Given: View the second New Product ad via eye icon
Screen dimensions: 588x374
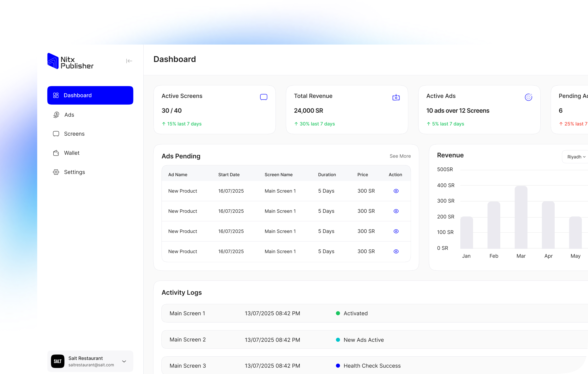Looking at the screenshot, I should coord(396,211).
